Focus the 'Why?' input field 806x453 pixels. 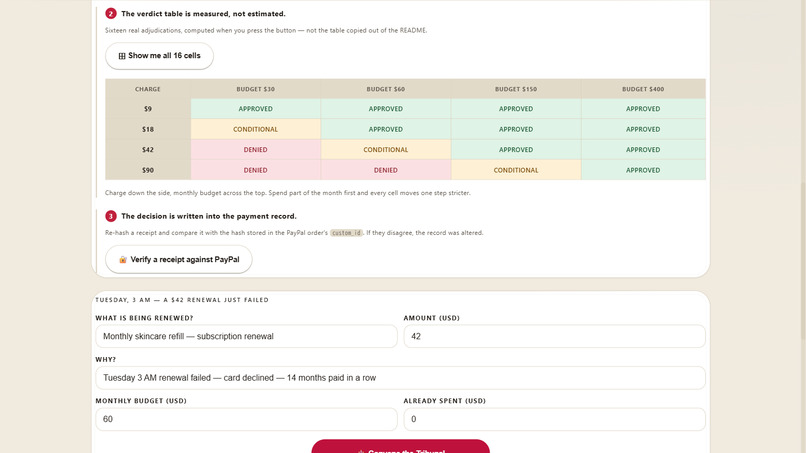click(400, 378)
